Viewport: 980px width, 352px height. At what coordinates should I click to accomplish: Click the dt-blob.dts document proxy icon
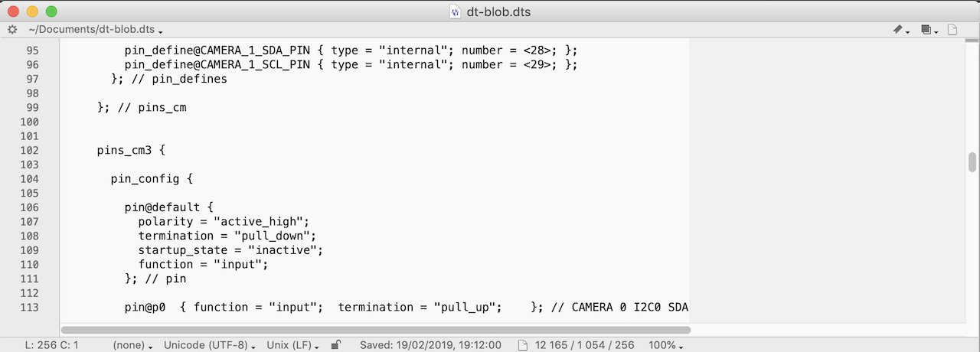455,11
